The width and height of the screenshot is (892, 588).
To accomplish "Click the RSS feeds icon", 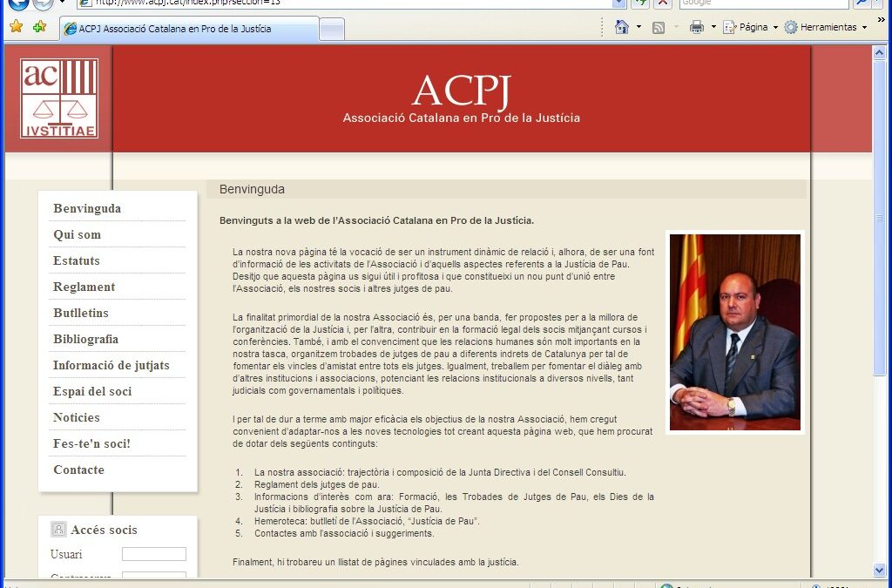I will (x=659, y=26).
